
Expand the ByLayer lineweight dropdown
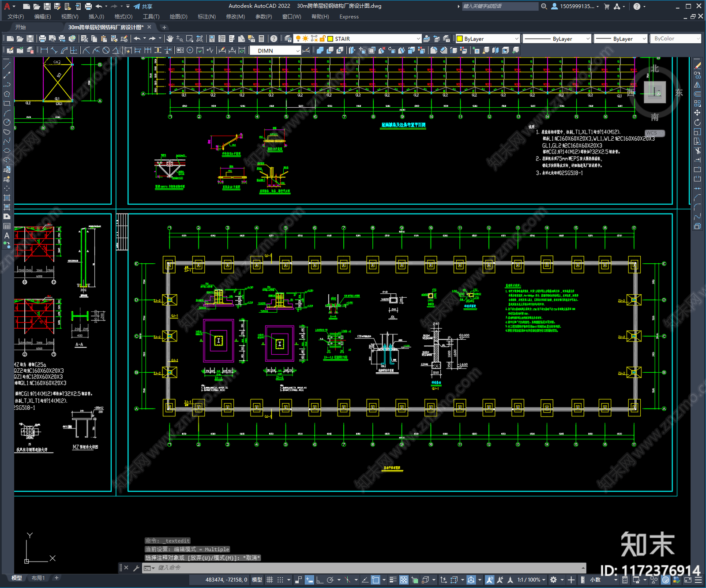point(644,39)
